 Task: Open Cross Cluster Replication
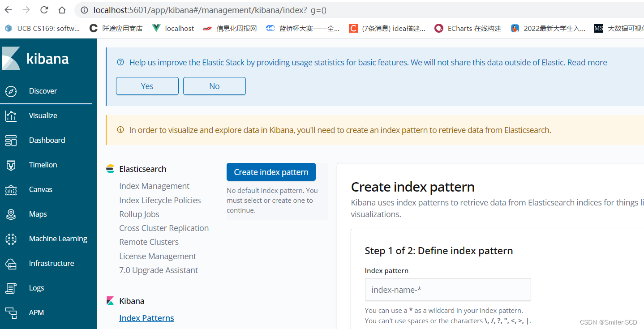[x=164, y=228]
